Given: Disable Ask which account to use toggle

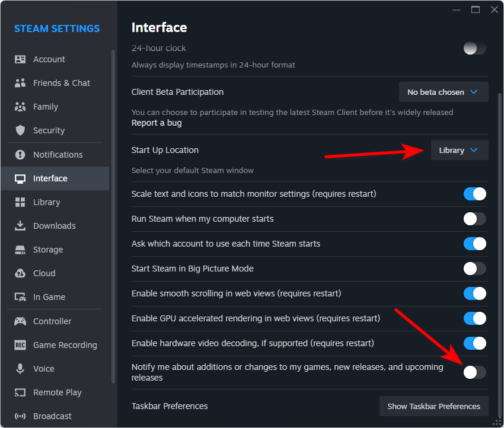Looking at the screenshot, I should [475, 244].
